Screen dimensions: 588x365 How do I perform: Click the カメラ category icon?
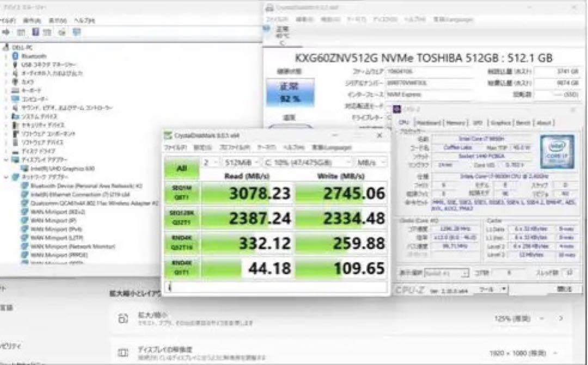[x=15, y=82]
